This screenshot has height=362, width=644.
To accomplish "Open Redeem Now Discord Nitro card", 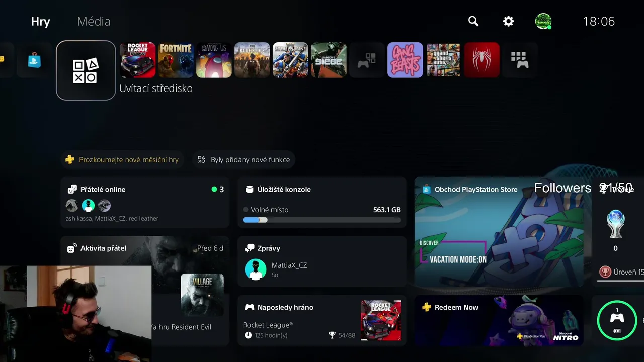I will pos(499,320).
